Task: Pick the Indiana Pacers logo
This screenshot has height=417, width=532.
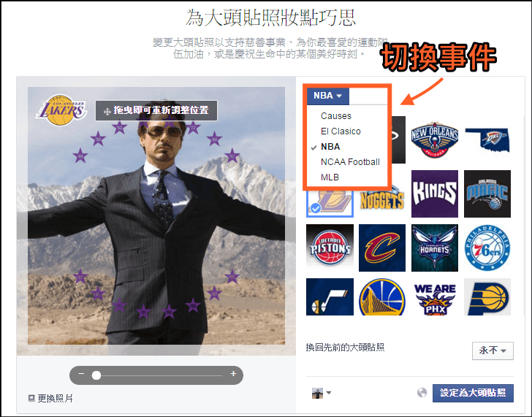Action: tap(487, 297)
